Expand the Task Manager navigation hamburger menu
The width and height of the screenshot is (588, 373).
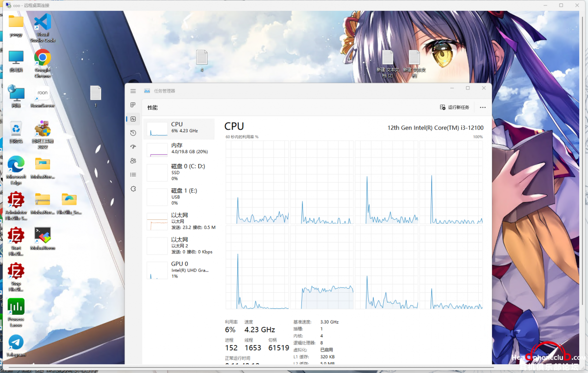(x=133, y=91)
